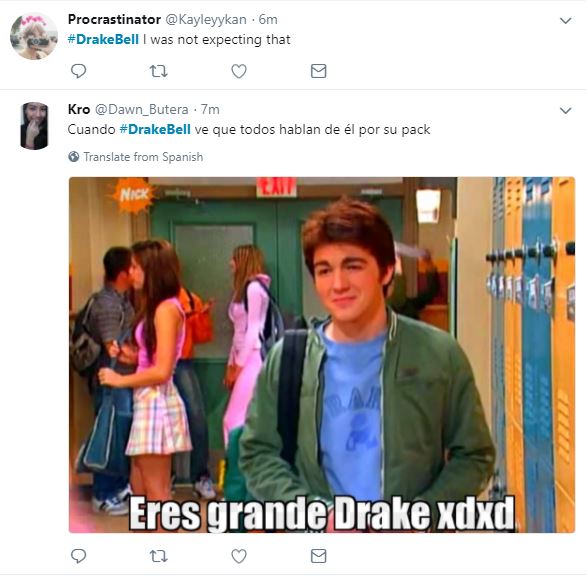Viewport: 586px width, 581px height.
Task: Like Procrastinator's tweet with heart icon
Action: [239, 71]
